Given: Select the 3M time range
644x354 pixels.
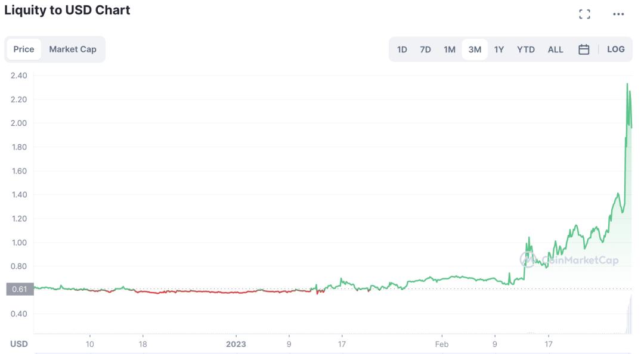Looking at the screenshot, I should tap(475, 49).
